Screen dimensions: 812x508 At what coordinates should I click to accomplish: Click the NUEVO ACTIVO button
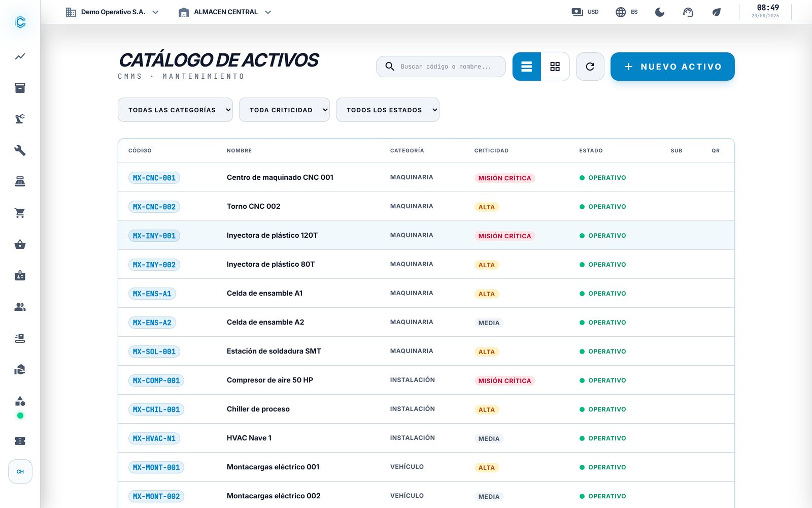672,67
